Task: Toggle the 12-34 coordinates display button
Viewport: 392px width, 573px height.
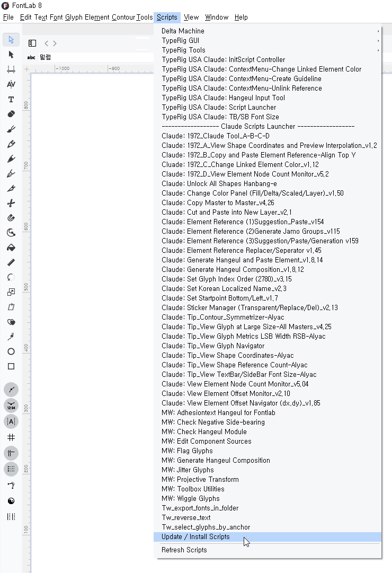Action: [11, 405]
